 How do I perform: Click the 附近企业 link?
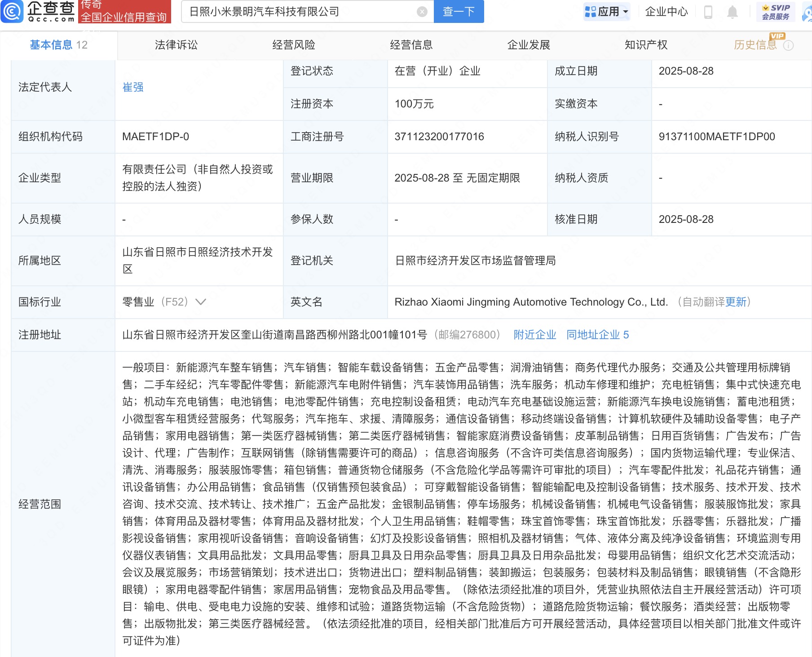pos(534,335)
